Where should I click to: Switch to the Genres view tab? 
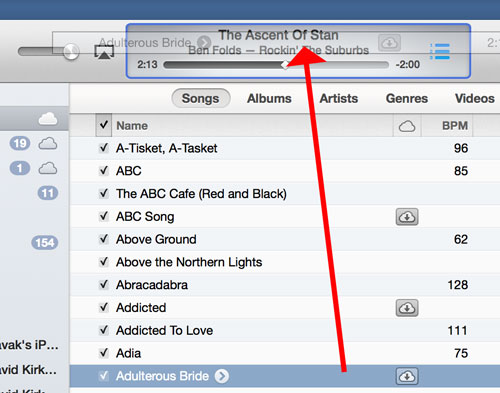pos(407,98)
